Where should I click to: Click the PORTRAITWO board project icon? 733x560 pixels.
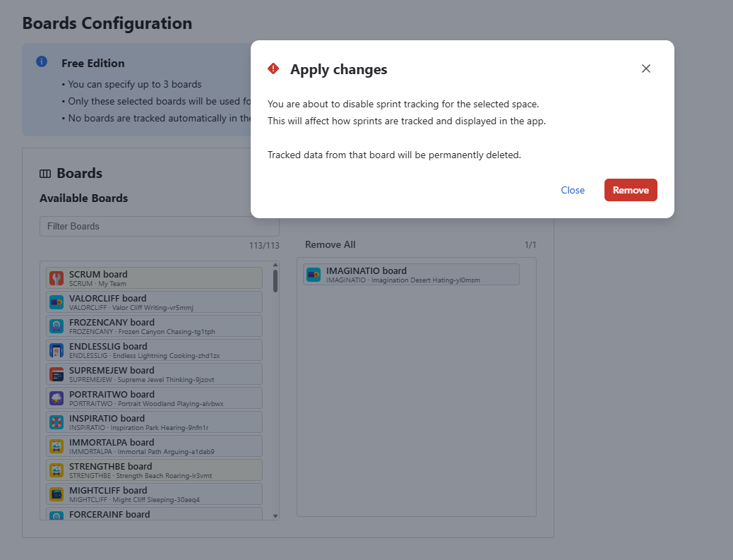tap(56, 398)
